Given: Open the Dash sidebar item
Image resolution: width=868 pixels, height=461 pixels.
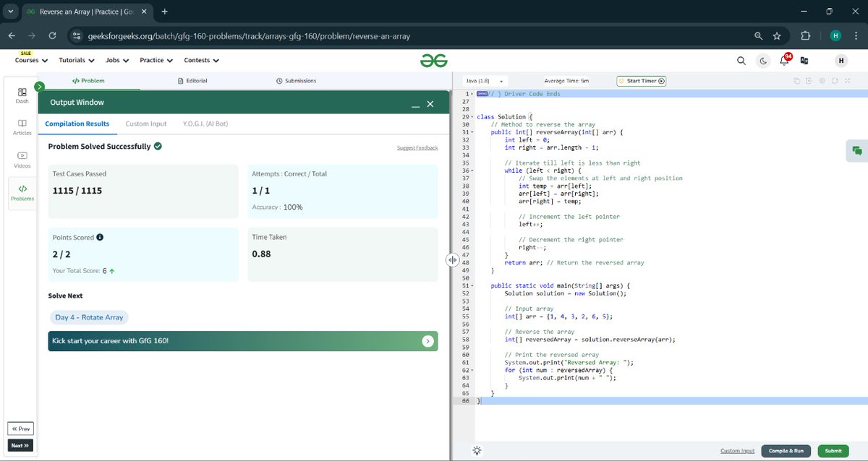Looking at the screenshot, I should [22, 95].
